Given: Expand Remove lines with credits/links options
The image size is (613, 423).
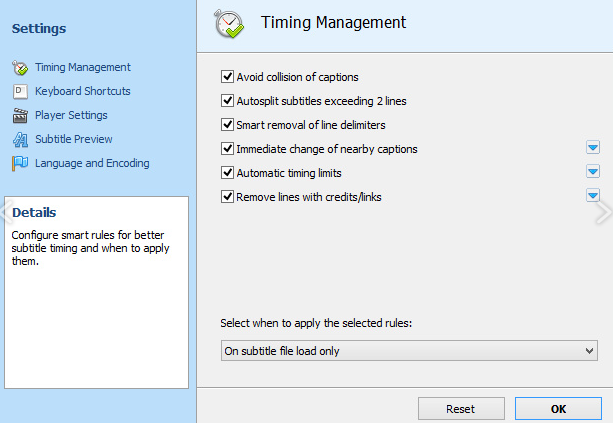Looking at the screenshot, I should coord(592,196).
